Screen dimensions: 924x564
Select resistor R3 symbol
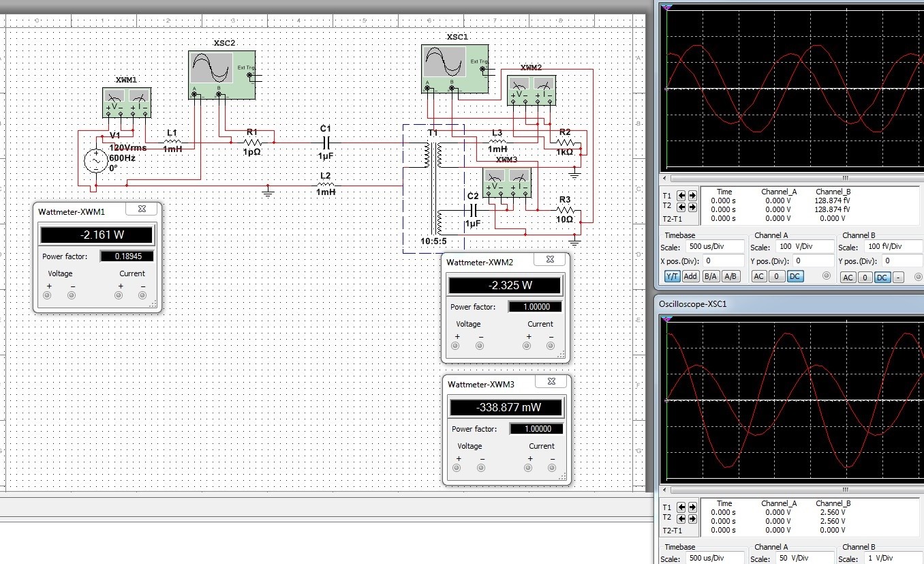coord(565,210)
